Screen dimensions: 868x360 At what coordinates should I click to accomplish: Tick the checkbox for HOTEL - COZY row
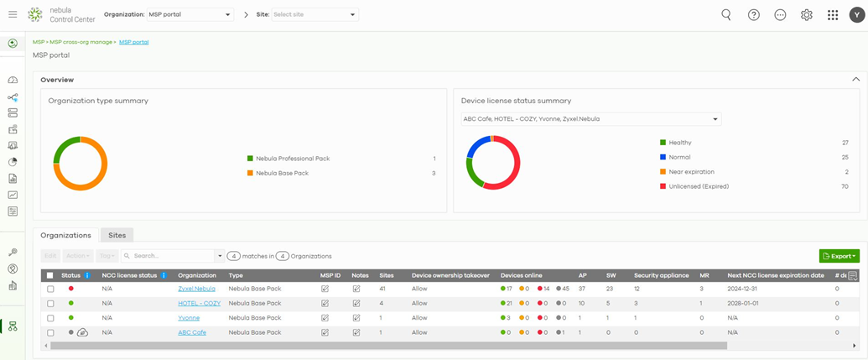coord(50,304)
